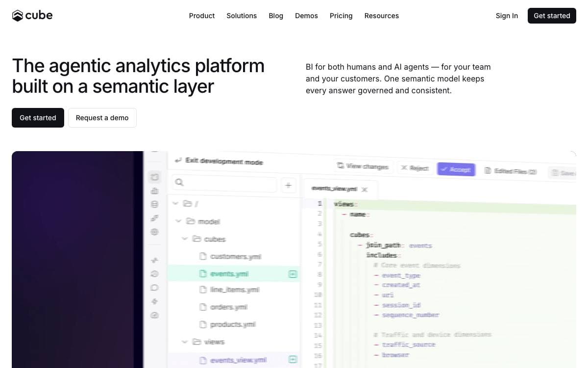The image size is (588, 368).
Task: Click the database sidebar icon
Action: tap(154, 204)
